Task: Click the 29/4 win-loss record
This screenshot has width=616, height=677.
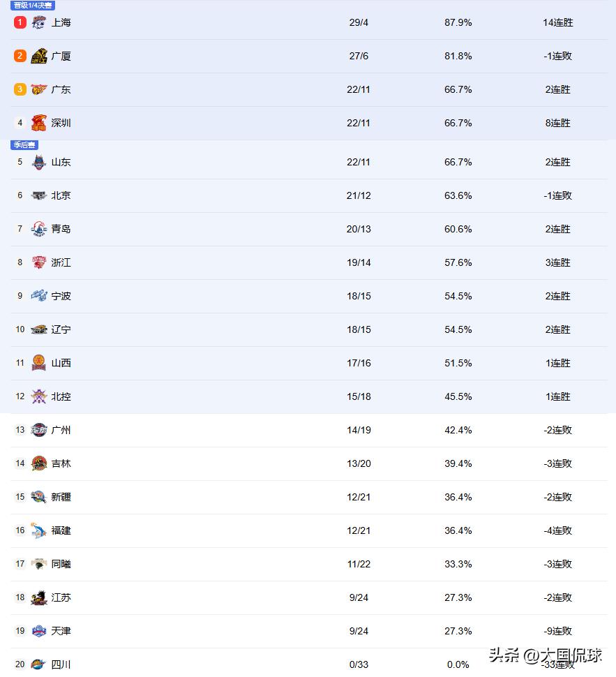Action: [x=359, y=22]
